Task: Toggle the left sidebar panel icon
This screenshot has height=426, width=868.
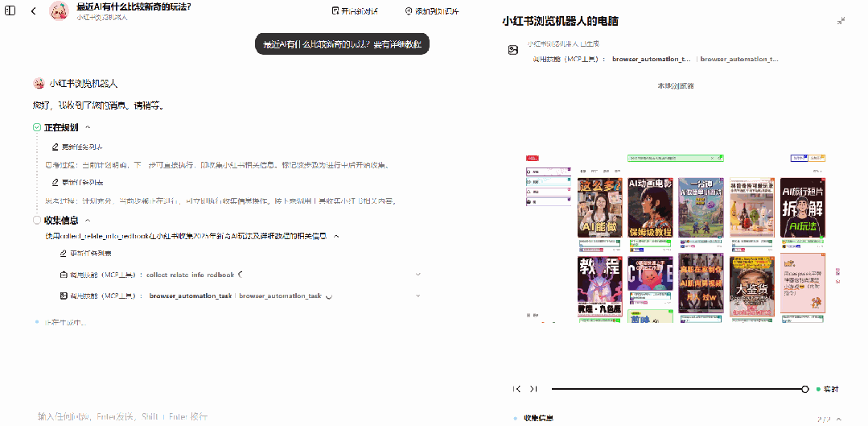Action: coord(10,10)
